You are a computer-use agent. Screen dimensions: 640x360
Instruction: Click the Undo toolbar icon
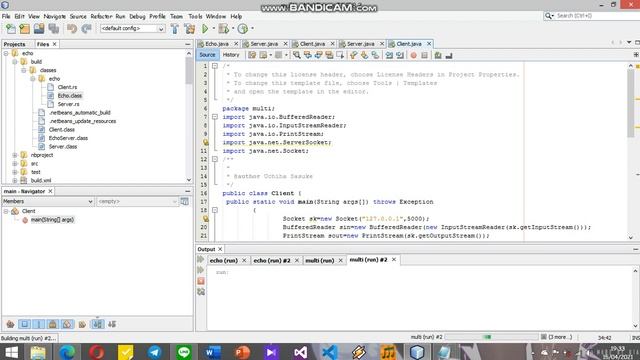tap(72, 29)
